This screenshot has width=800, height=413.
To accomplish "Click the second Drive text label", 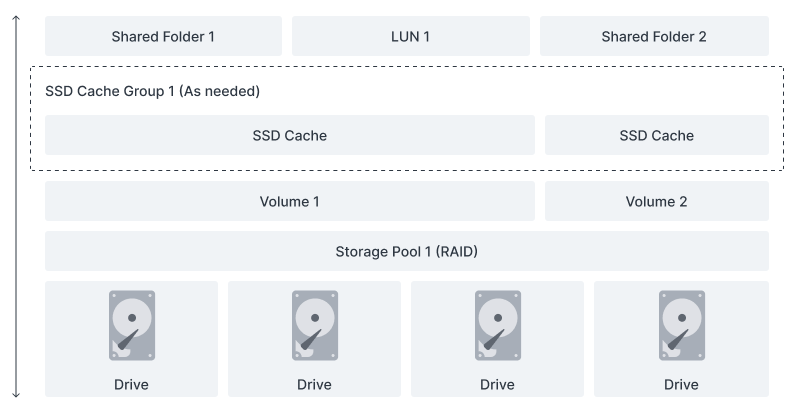I will click(x=314, y=384).
